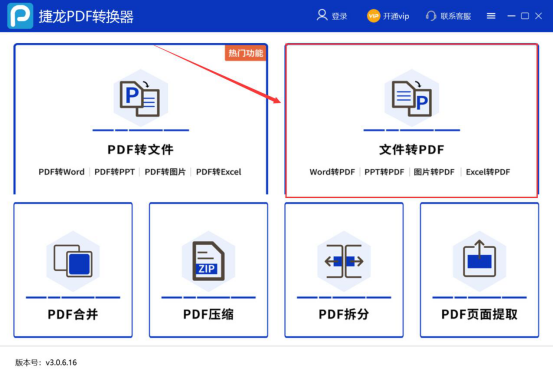Open the PDF压缩 label
The image size is (554, 377).
(x=208, y=314)
